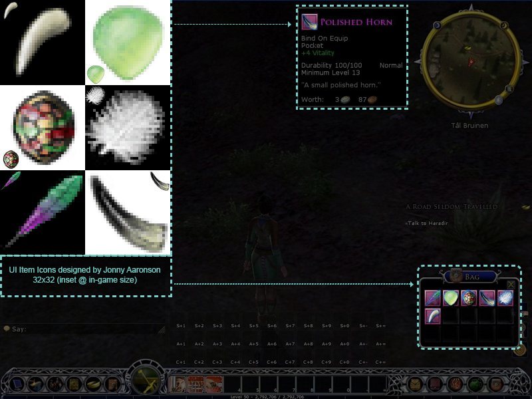The height and width of the screenshot is (399, 532).
Task: Select the green gem in the Bag
Action: click(451, 298)
